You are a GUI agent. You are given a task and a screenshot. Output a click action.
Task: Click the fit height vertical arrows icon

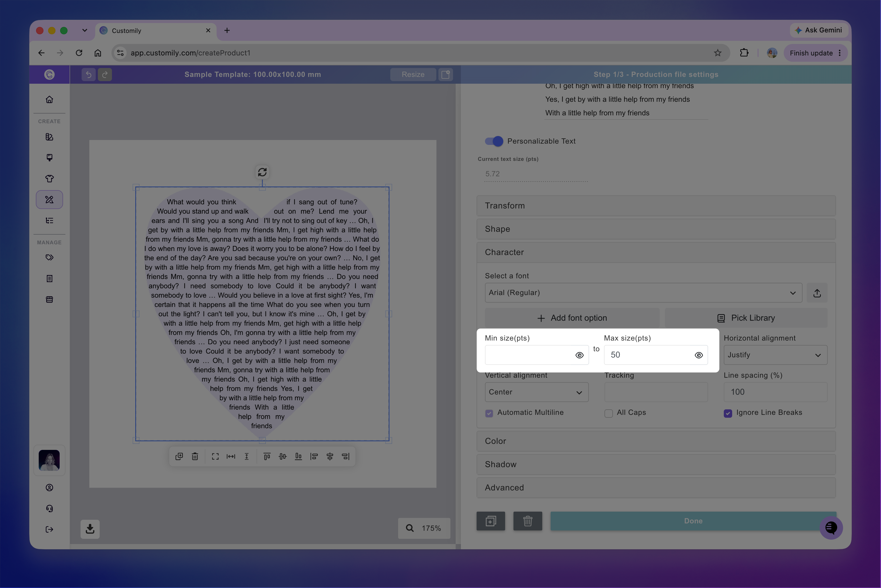pos(247,456)
